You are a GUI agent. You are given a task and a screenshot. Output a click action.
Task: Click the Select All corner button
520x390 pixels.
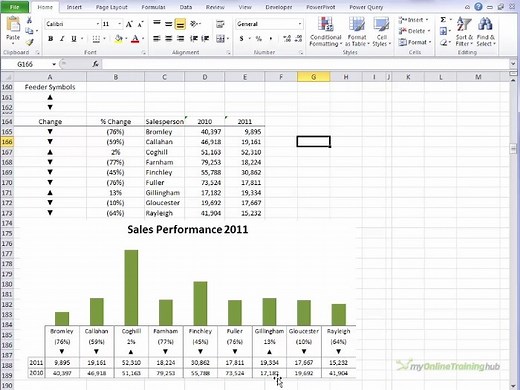coord(7,77)
